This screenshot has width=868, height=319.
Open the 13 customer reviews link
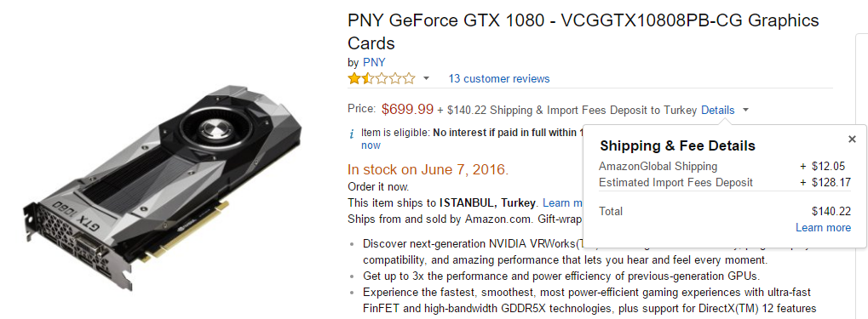click(499, 78)
